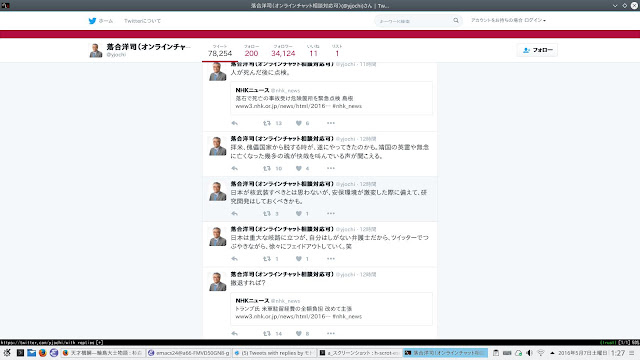Open the clock showing 1:27
This screenshot has height=360, width=640.
(x=618, y=353)
